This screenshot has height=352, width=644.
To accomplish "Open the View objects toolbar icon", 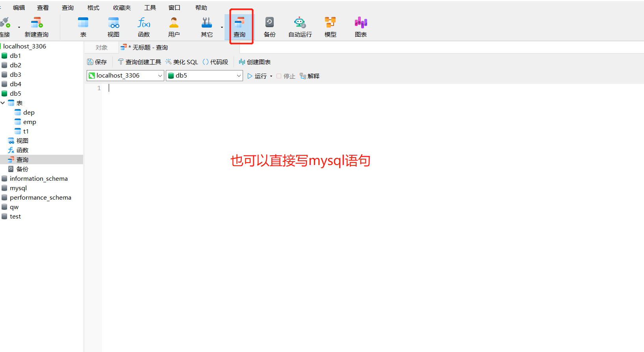I will tap(113, 27).
